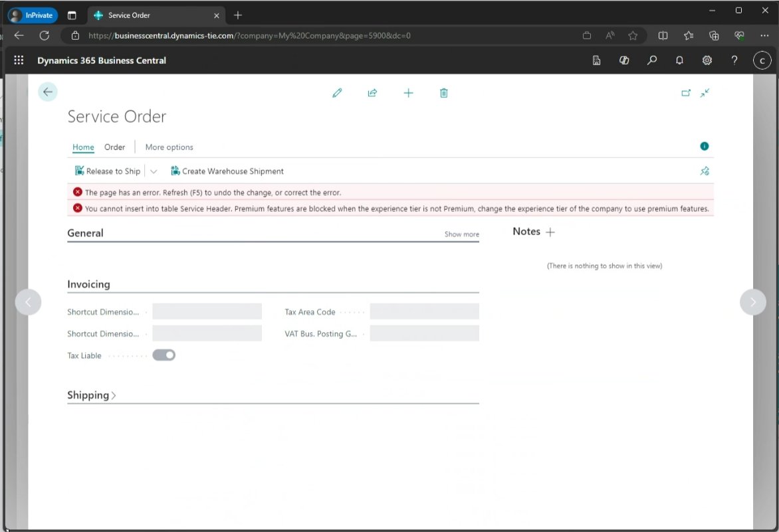
Task: Open More options menu
Action: pos(169,147)
